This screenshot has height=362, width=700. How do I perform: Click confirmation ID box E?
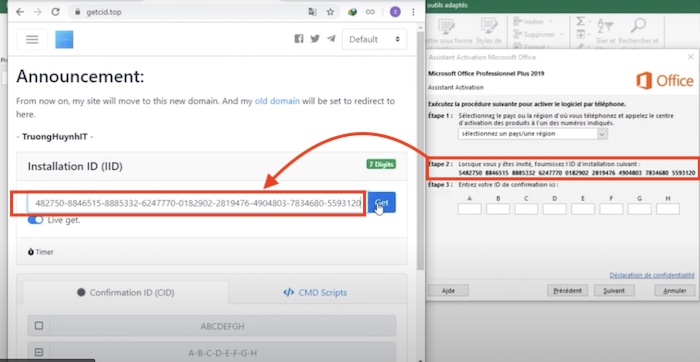pyautogui.click(x=583, y=208)
